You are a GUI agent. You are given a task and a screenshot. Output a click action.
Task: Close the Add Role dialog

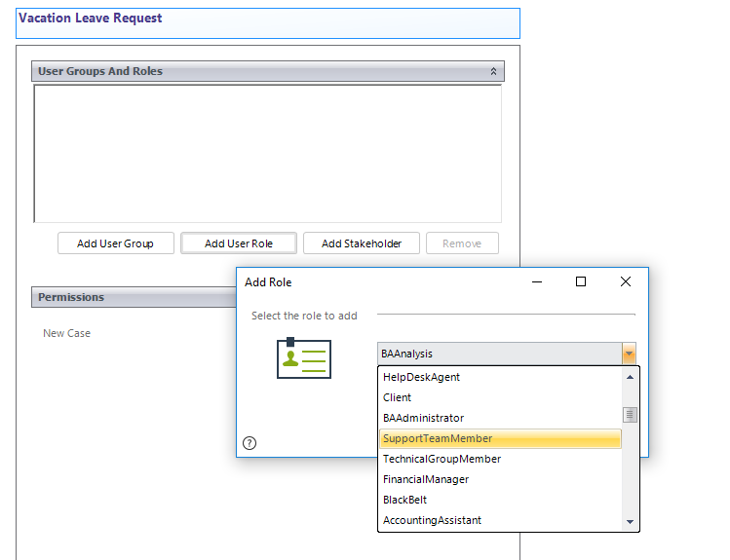click(626, 281)
